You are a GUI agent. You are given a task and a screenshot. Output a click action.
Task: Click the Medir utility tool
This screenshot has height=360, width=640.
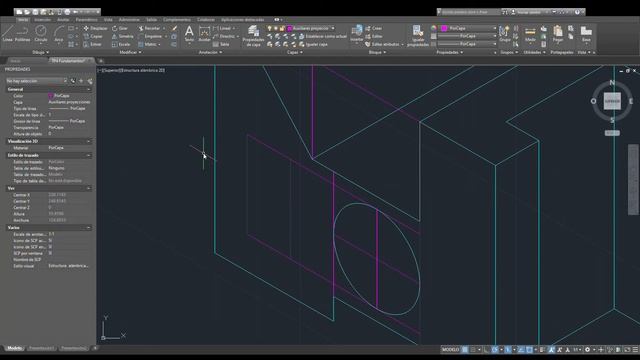coord(530,34)
